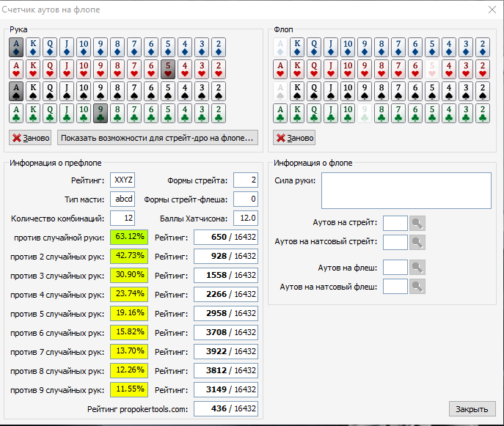The height and width of the screenshot is (426, 504).
Task: Choose Ace of hearts on flop grid
Action: (x=280, y=69)
